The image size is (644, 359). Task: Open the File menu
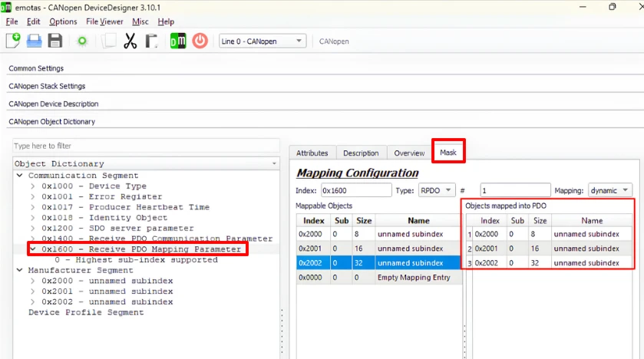(12, 21)
